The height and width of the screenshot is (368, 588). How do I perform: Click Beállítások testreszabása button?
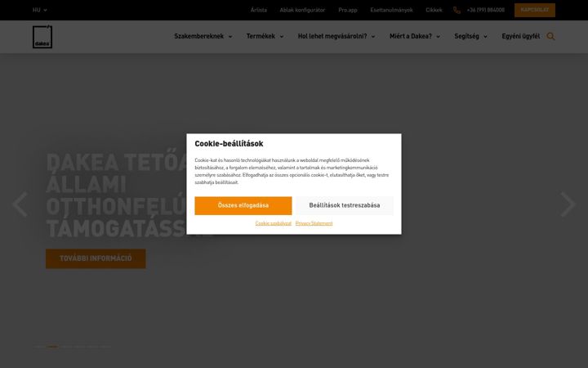click(x=345, y=206)
